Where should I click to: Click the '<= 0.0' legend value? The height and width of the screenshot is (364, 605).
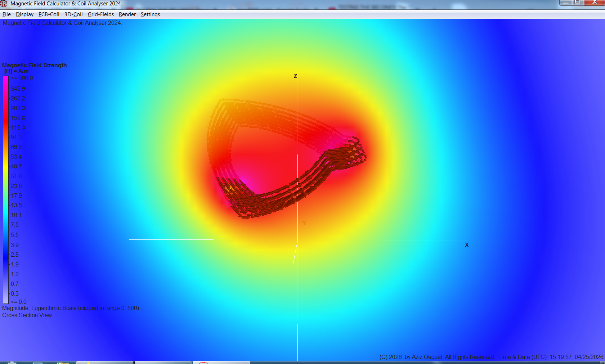tap(19, 302)
